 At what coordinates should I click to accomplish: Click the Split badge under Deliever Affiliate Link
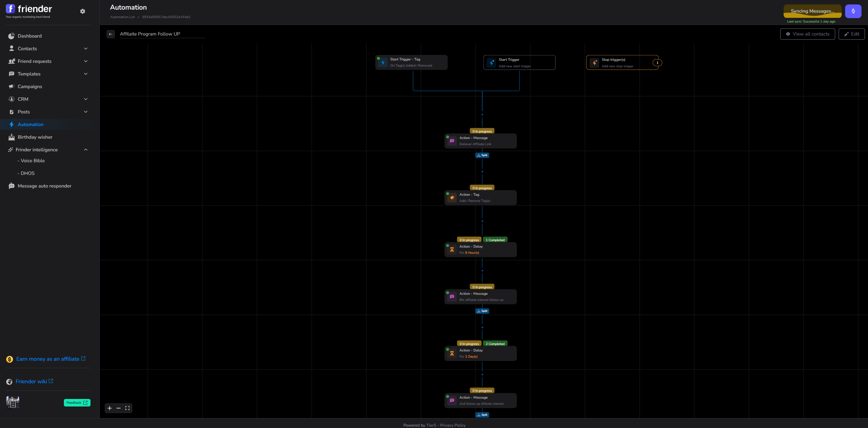(482, 155)
